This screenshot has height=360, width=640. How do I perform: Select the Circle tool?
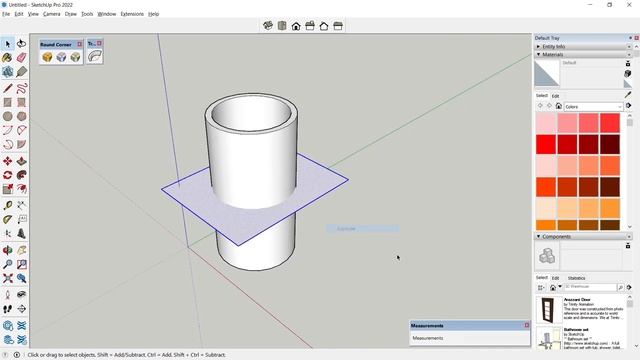click(x=8, y=116)
